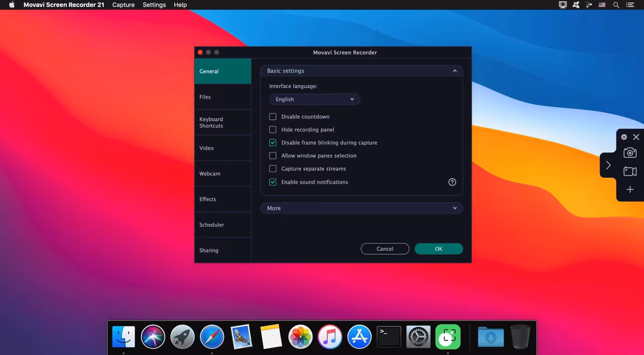
Task: Open Launchpad rocket icon in Dock
Action: pos(182,337)
